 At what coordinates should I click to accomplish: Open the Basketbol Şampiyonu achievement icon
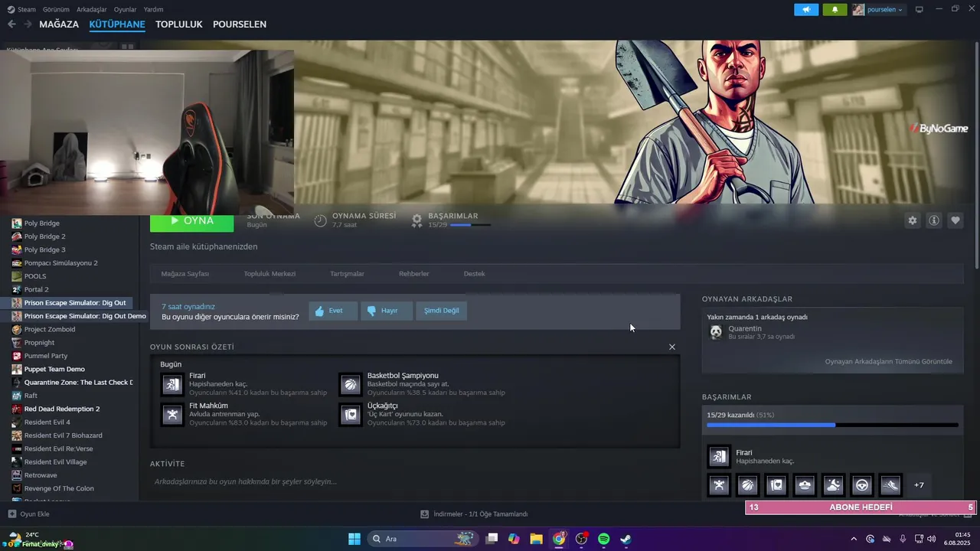[x=351, y=385]
